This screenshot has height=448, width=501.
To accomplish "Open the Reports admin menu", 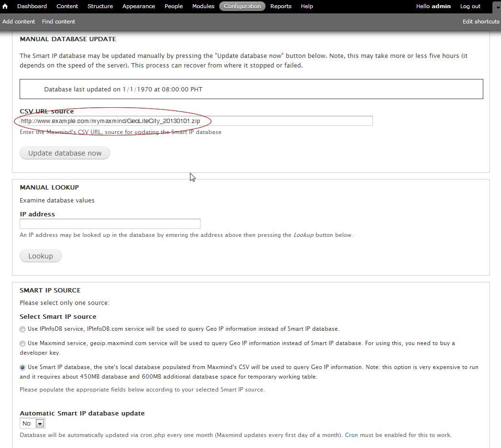I will [x=281, y=6].
